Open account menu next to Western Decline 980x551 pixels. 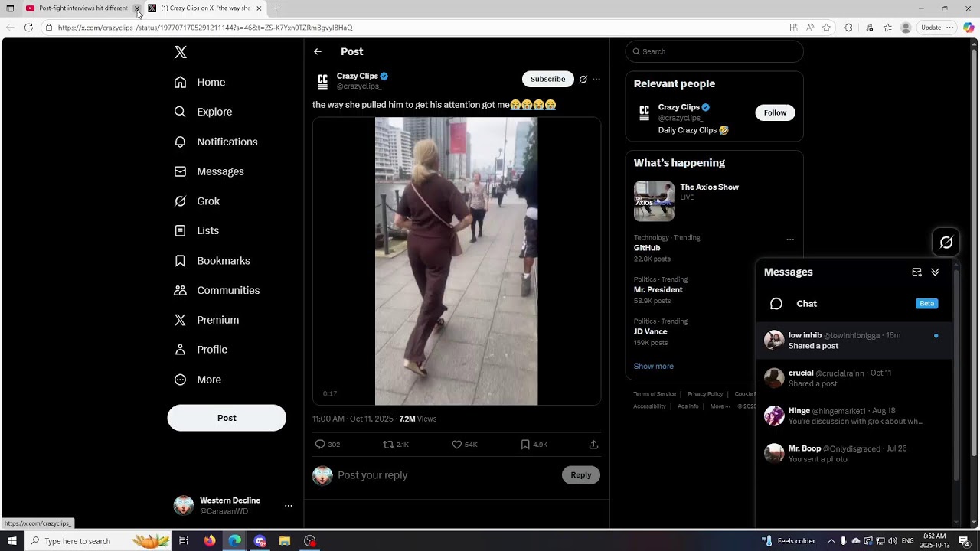click(x=288, y=506)
